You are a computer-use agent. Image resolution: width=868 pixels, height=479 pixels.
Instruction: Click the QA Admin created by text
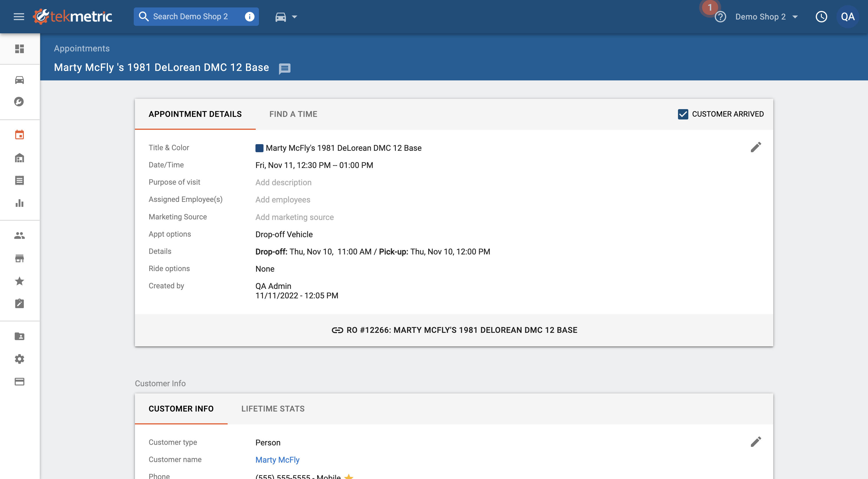pyautogui.click(x=273, y=286)
